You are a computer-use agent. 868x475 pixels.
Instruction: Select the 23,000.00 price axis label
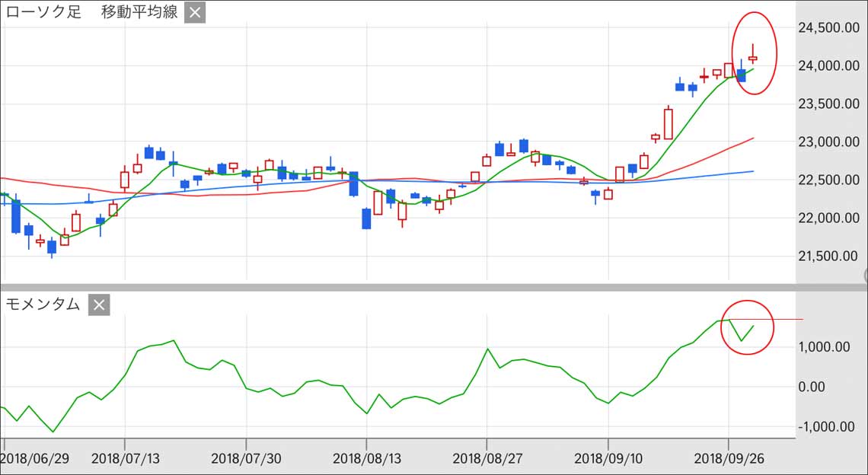click(x=828, y=142)
